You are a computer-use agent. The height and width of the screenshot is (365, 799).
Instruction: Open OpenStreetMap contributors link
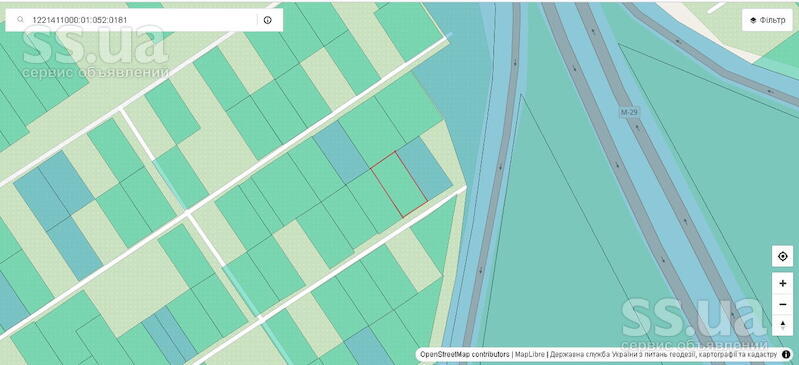coord(464,354)
